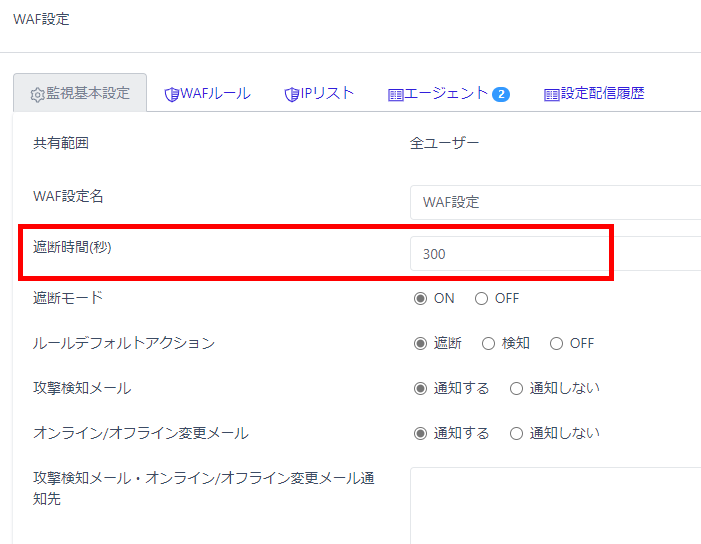The height and width of the screenshot is (544, 701).
Task: Set 遮断モード to OFF
Action: (x=481, y=298)
